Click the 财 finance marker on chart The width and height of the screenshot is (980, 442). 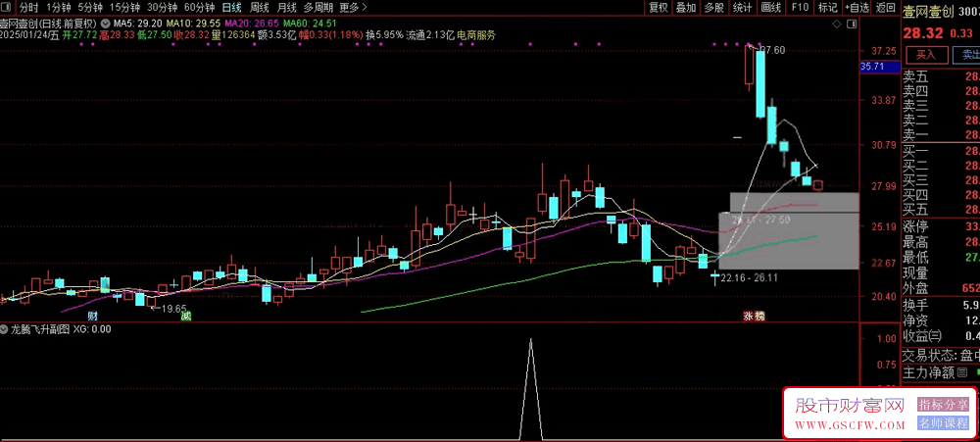click(x=92, y=316)
